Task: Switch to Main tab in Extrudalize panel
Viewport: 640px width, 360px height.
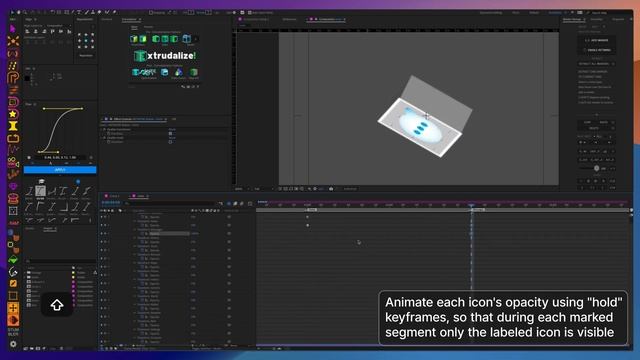Action: 134,27
